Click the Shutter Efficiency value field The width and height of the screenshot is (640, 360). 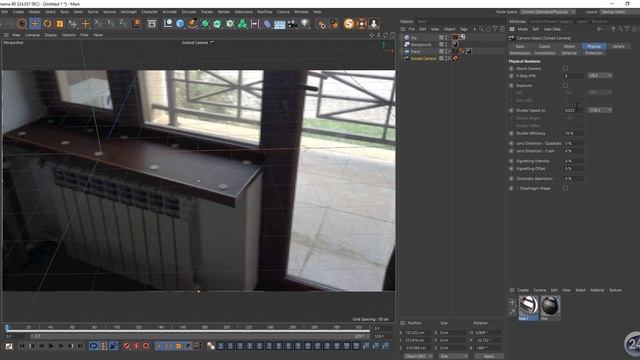(573, 133)
